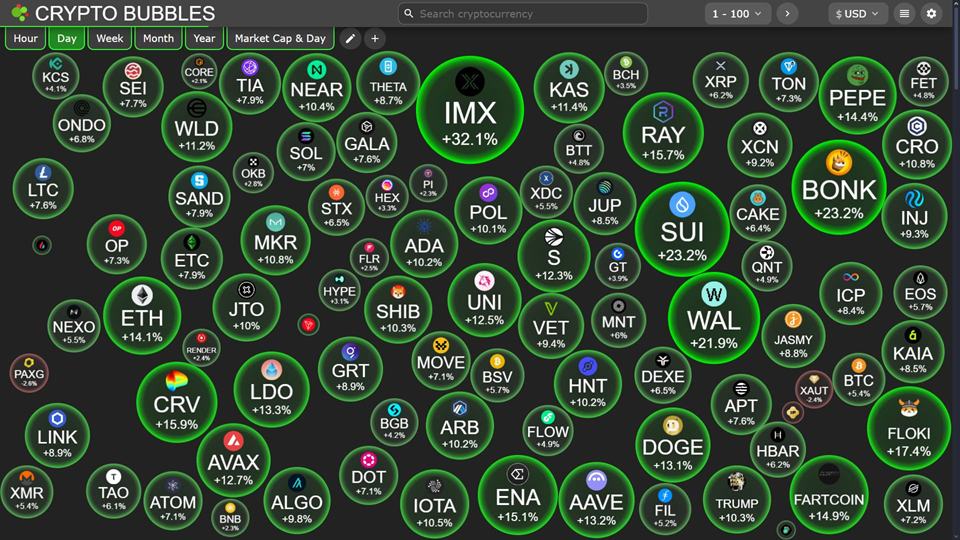Open the LDO +13.3% bubble

click(x=271, y=389)
